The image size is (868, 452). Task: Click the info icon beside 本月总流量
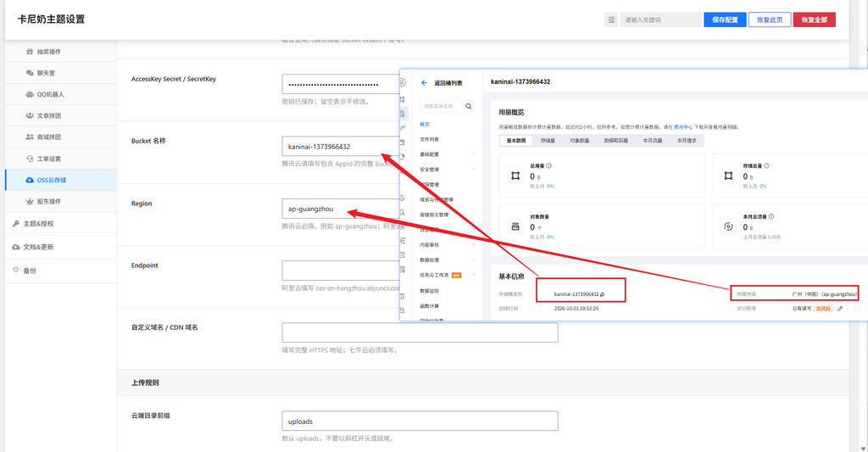(x=771, y=216)
